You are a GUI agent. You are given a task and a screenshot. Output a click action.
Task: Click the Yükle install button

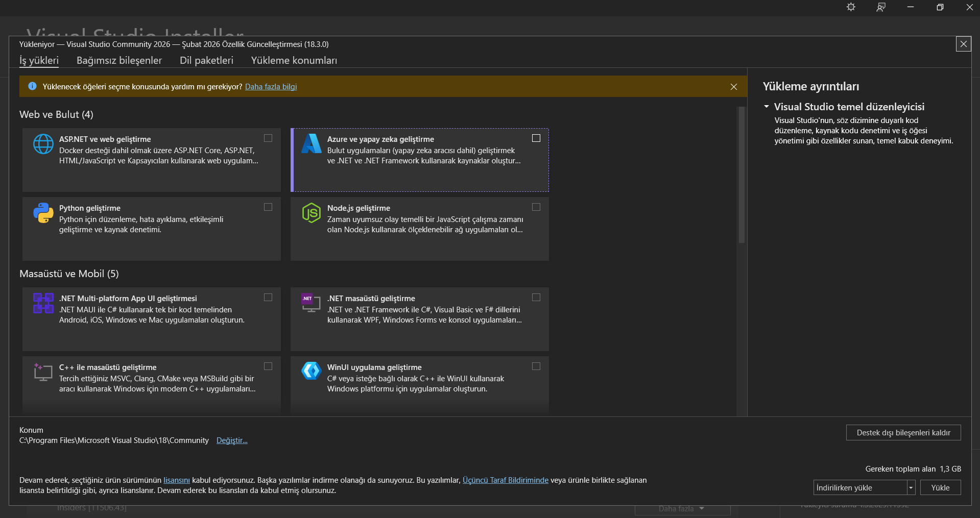click(940, 488)
